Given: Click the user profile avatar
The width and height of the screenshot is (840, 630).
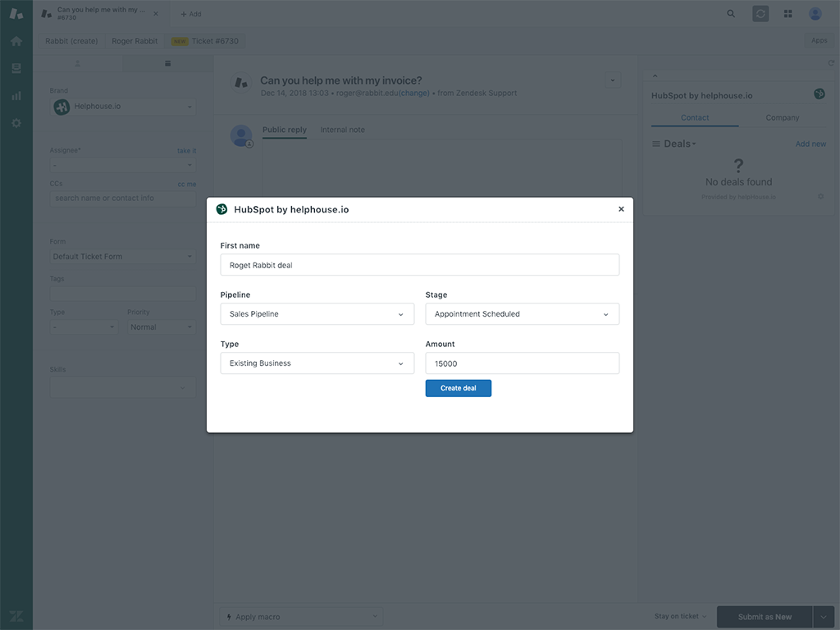Looking at the screenshot, I should click(x=815, y=14).
